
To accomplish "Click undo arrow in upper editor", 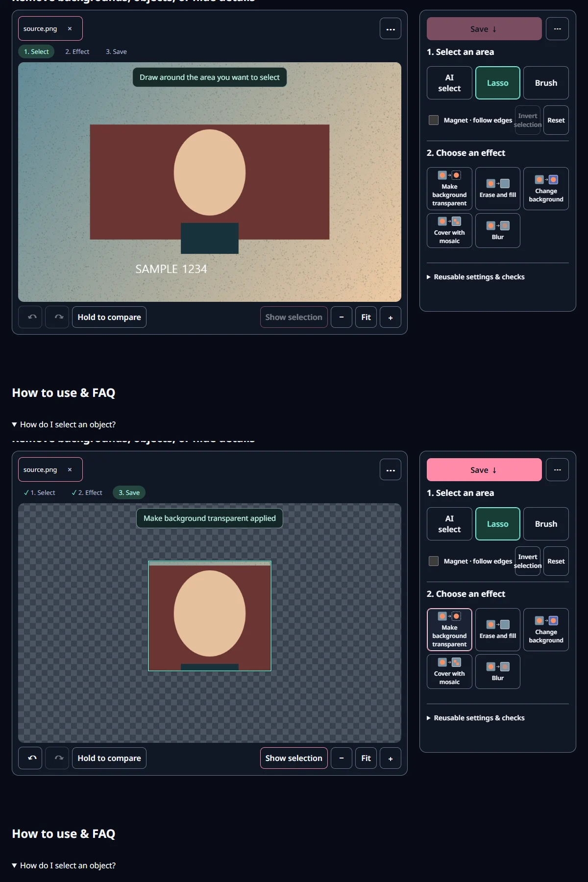I will pos(30,317).
